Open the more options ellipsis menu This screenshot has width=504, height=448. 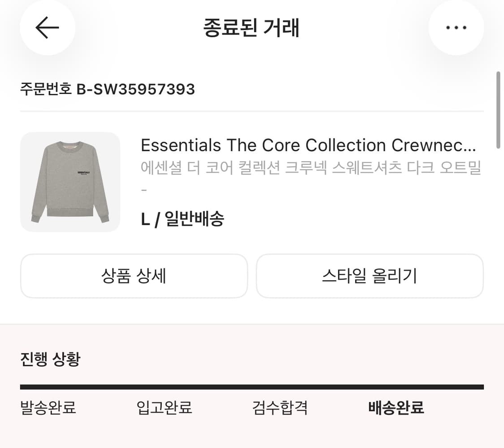(456, 28)
